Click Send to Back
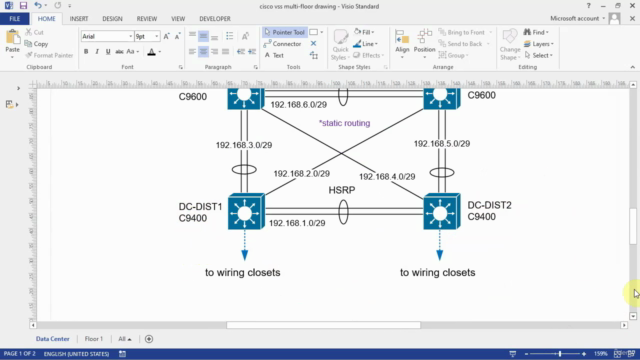 [461, 44]
